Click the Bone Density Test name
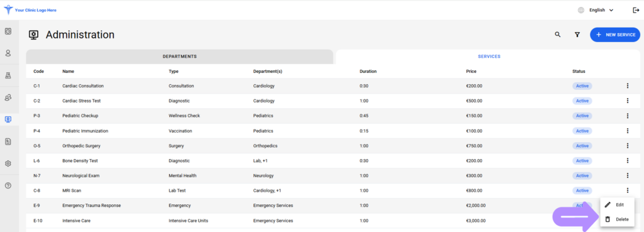 [x=80, y=160]
